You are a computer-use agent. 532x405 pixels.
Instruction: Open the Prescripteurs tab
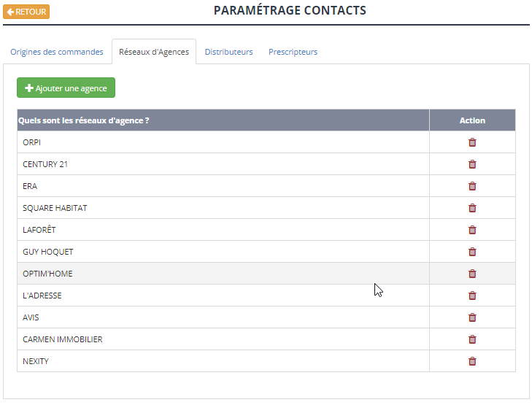pos(293,52)
